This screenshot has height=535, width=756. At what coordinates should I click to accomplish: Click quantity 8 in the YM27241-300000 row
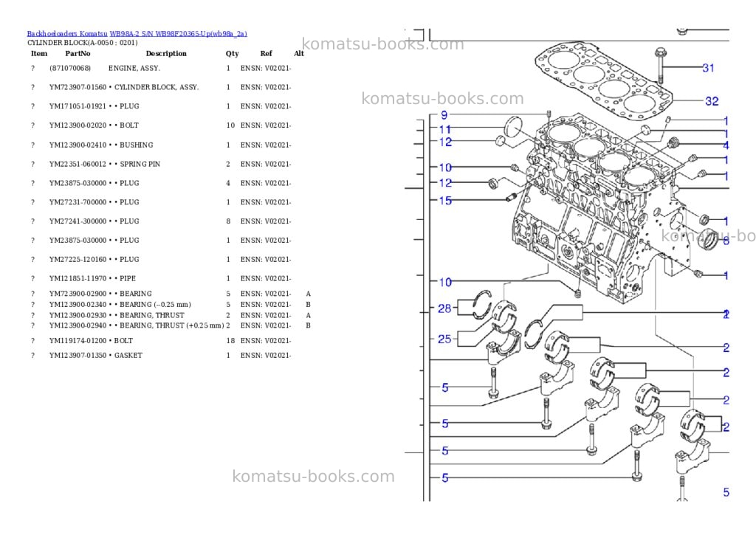pos(228,221)
